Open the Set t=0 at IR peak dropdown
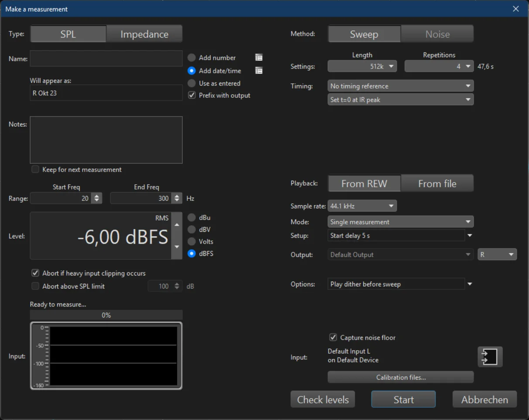The image size is (529, 420). (401, 100)
